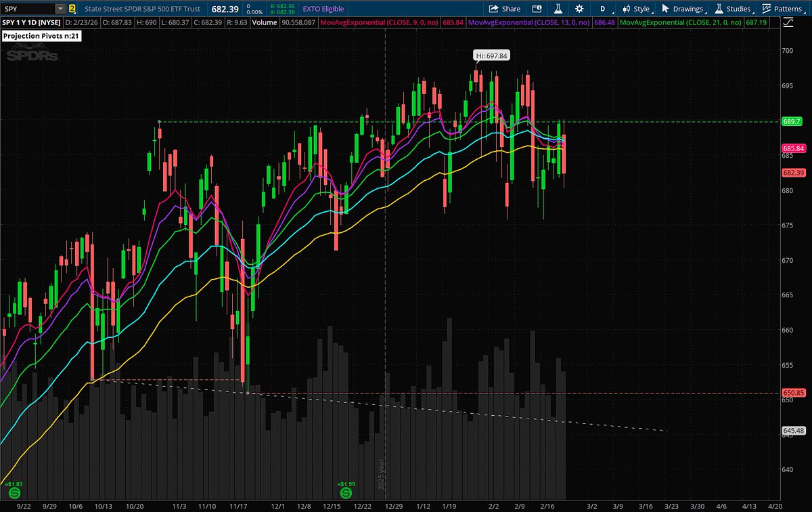This screenshot has width=812, height=512.
Task: Open chart settings gear icon
Action: point(579,9)
